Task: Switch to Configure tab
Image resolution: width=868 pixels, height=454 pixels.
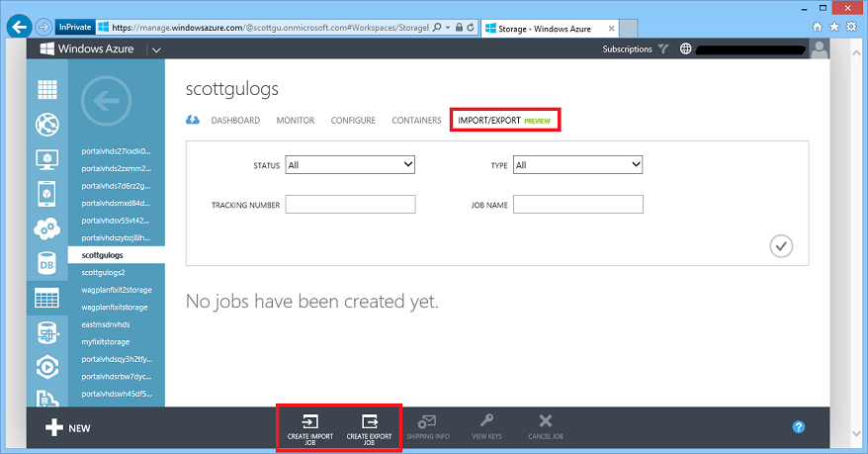Action: (x=353, y=120)
